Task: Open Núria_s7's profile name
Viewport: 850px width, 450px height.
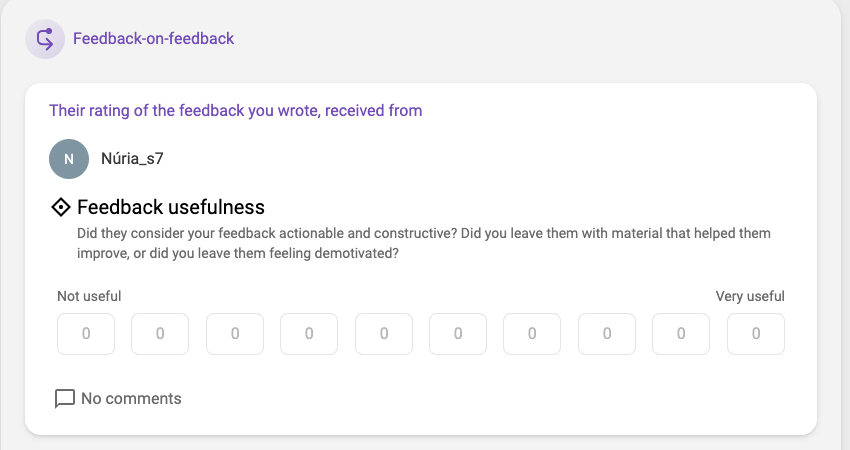Action: tap(132, 158)
